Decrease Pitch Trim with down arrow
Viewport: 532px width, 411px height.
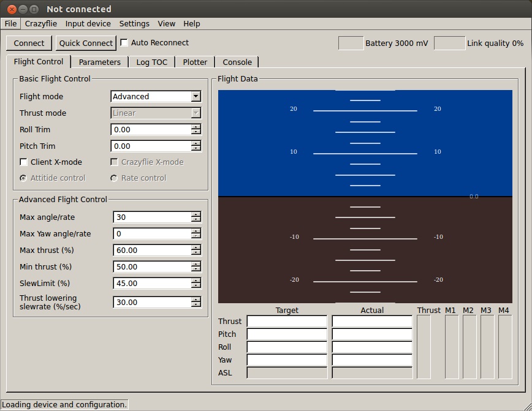[196, 149]
